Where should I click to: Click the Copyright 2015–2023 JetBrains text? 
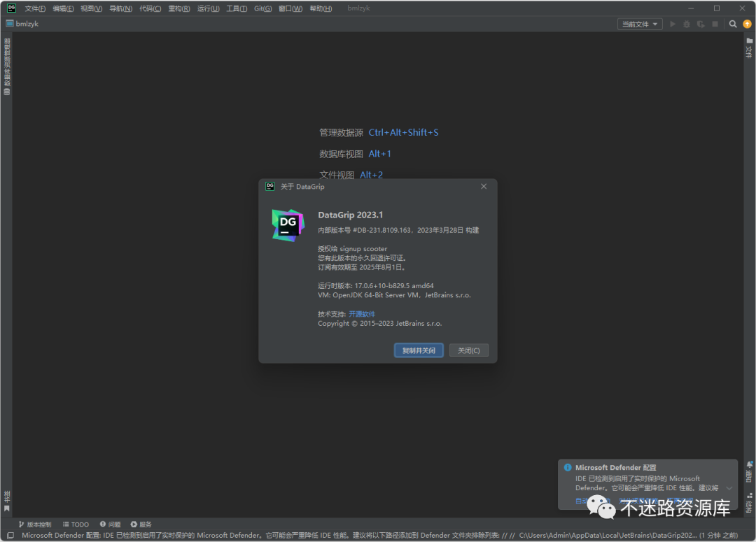click(x=380, y=324)
